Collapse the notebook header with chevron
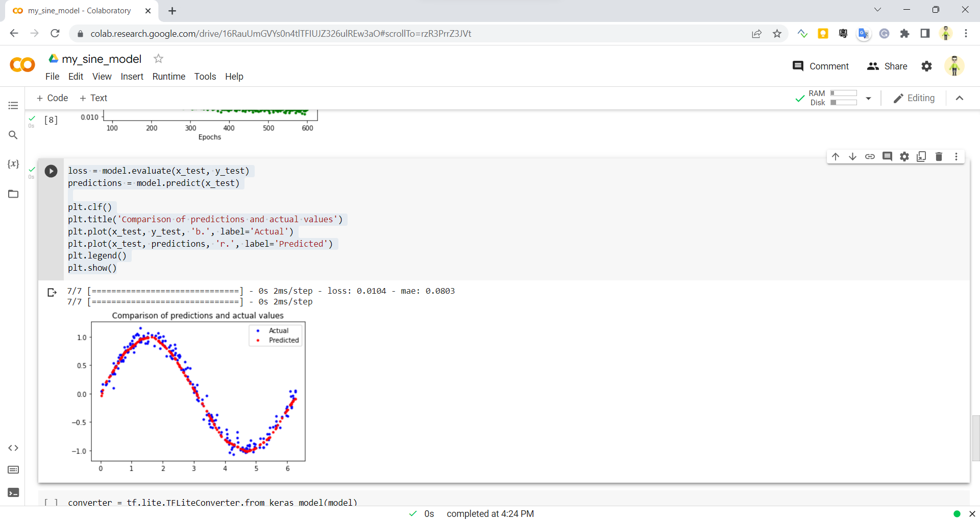 [x=960, y=98]
